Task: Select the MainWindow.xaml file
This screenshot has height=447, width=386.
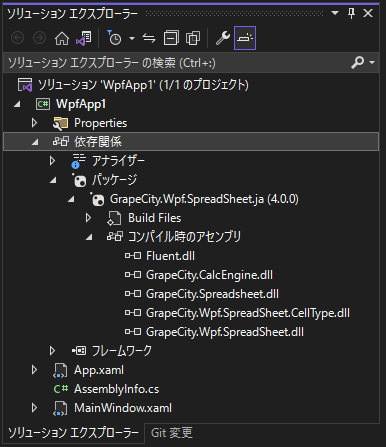Action: [123, 408]
